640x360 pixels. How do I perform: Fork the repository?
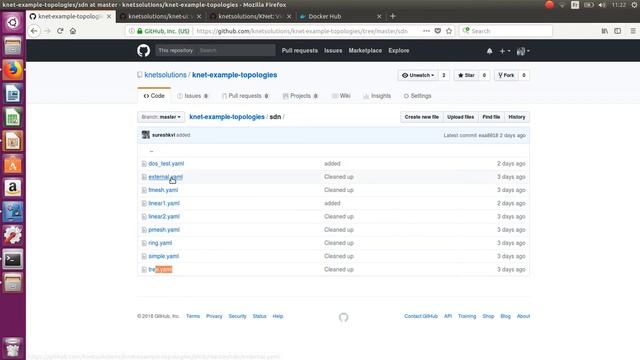(x=507, y=76)
